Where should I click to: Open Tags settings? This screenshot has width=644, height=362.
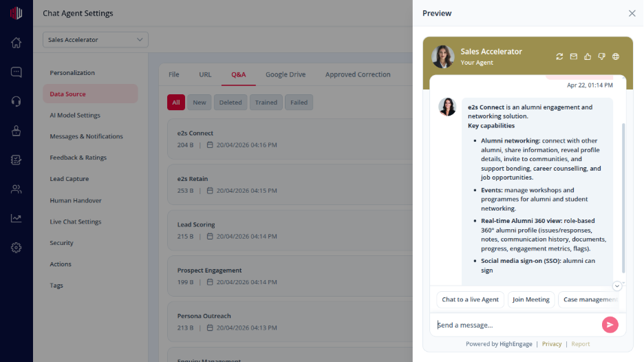pyautogui.click(x=90, y=285)
